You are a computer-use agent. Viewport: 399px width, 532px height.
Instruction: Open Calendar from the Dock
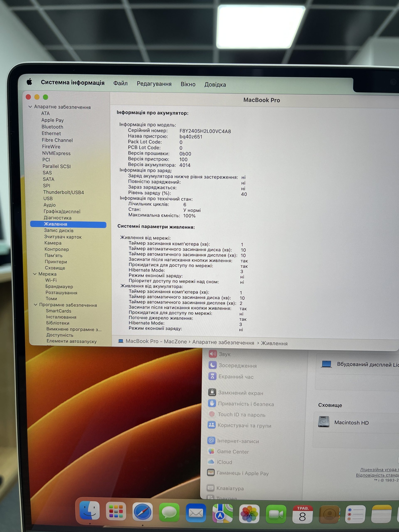pyautogui.click(x=303, y=515)
